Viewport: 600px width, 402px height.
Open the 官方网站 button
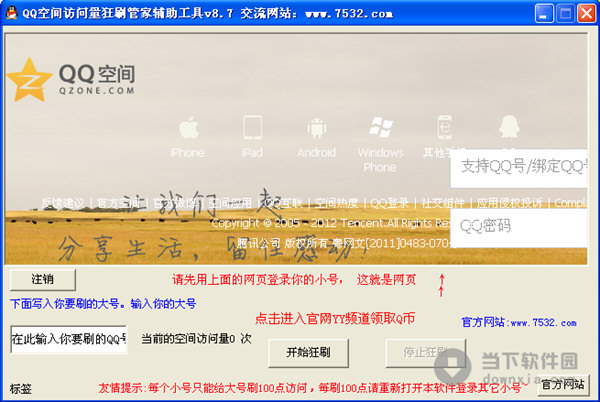pyautogui.click(x=563, y=384)
